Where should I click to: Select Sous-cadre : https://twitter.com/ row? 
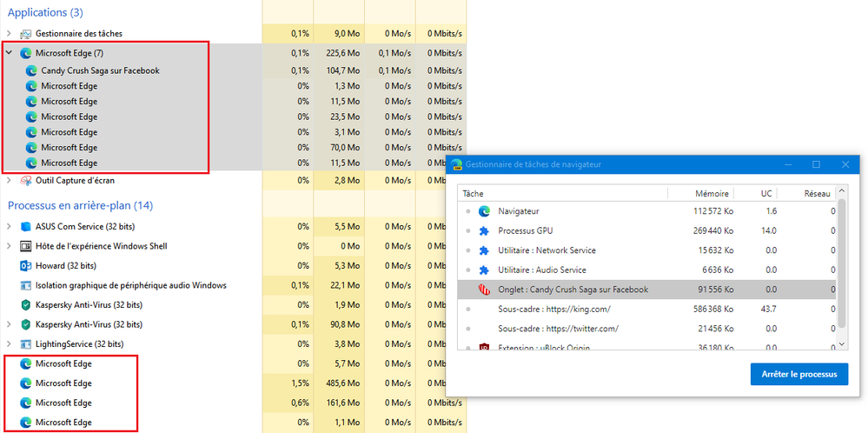click(x=647, y=329)
